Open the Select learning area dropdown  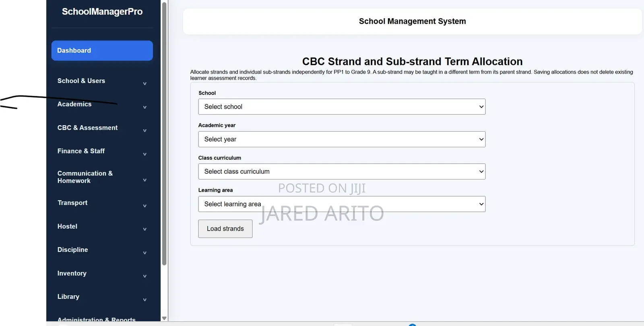point(342,204)
